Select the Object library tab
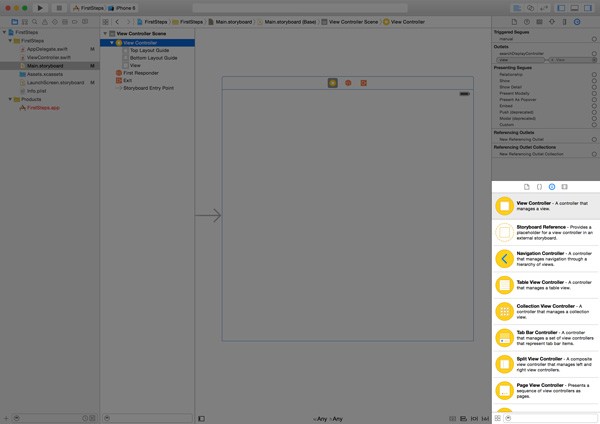The image size is (600, 424). click(x=552, y=187)
